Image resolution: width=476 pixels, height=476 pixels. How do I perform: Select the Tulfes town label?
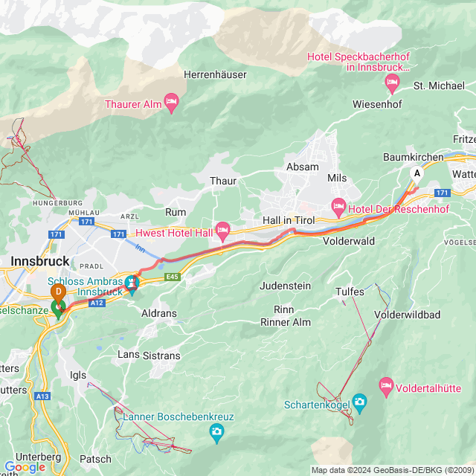tap(350, 292)
